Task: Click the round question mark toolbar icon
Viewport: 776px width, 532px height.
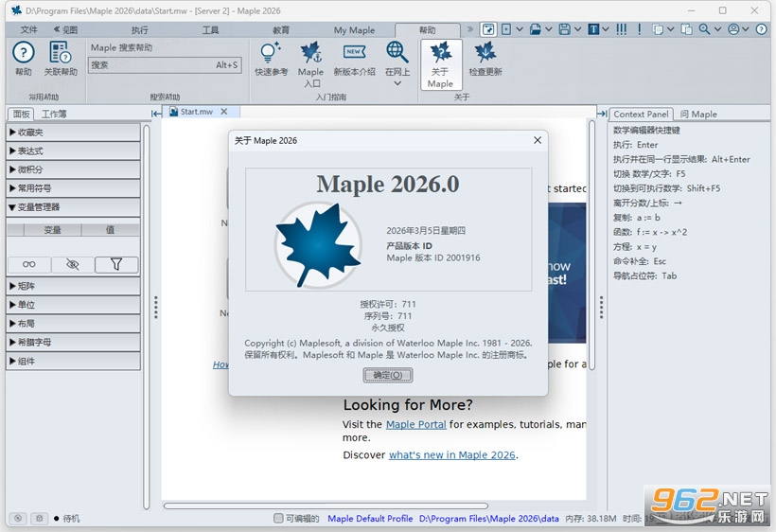Action: [x=761, y=29]
